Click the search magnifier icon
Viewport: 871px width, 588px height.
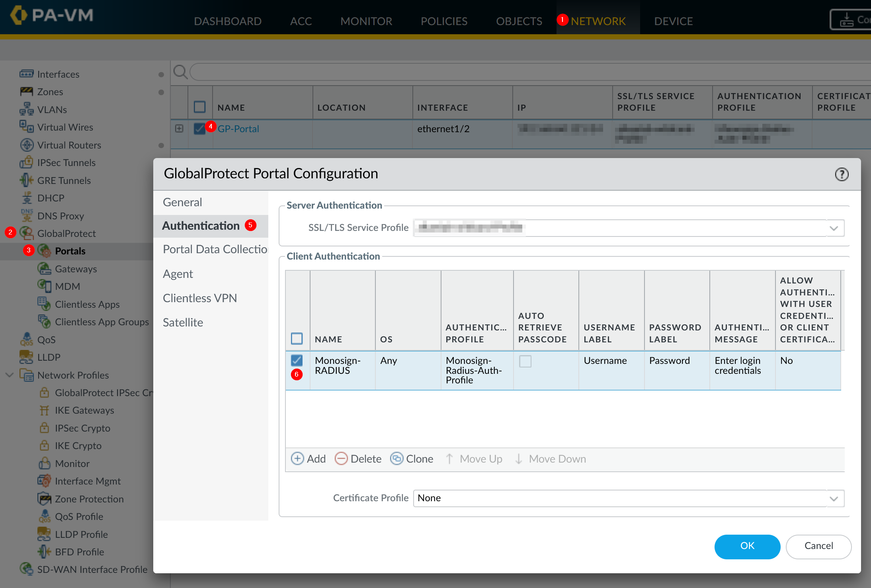pyautogui.click(x=180, y=72)
